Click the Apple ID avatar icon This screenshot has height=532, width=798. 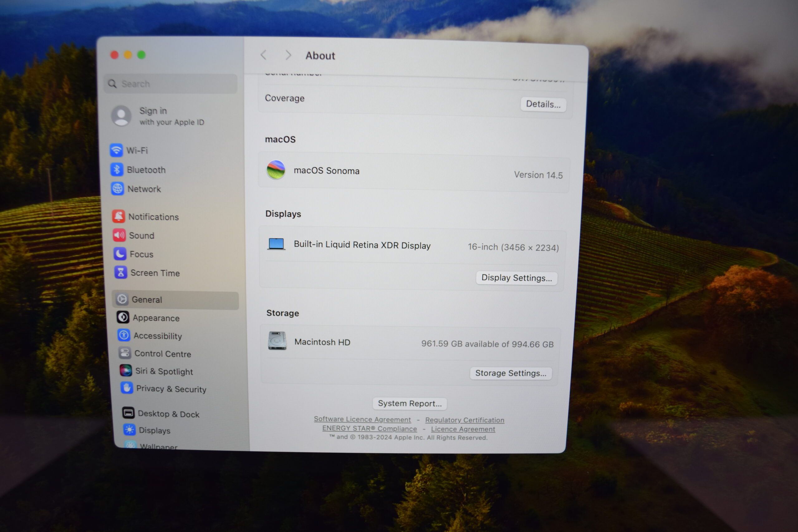coord(121,116)
